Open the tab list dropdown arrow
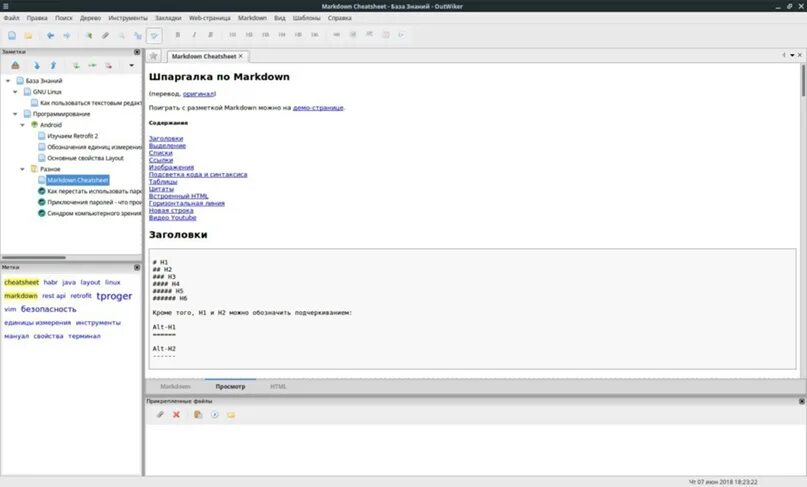 [793, 55]
